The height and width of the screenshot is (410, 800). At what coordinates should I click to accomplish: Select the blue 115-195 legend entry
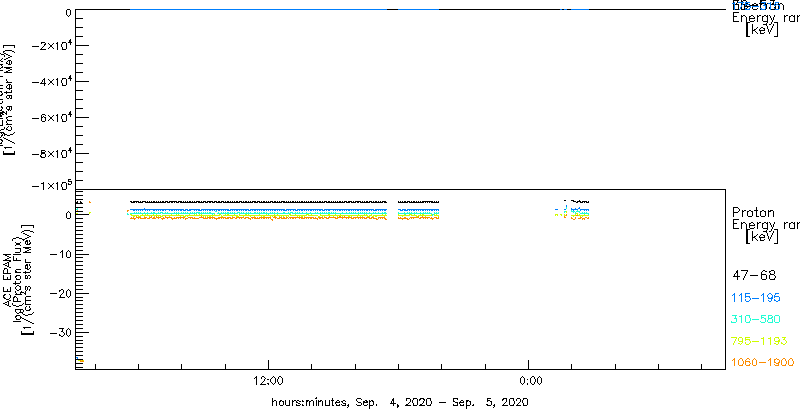(756, 298)
